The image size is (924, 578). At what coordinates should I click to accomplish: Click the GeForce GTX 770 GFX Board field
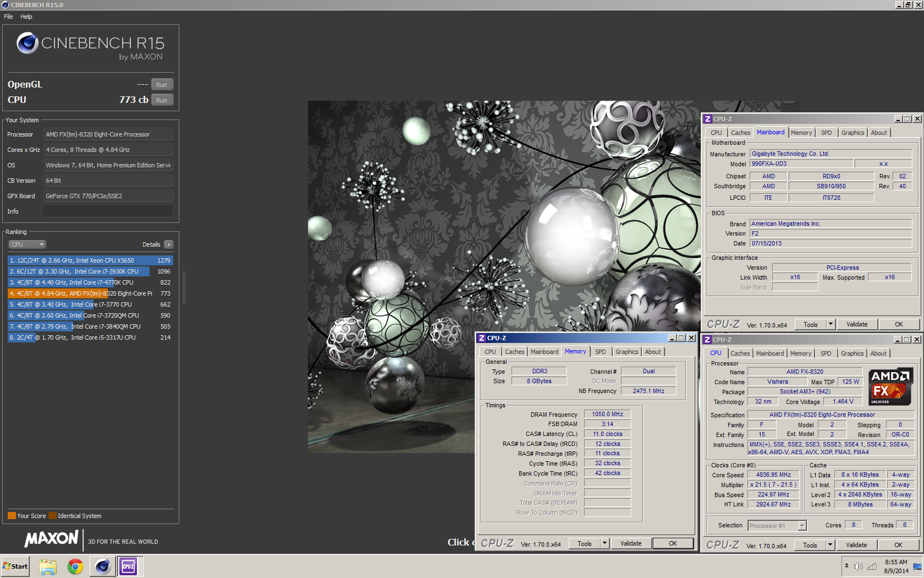coord(108,196)
